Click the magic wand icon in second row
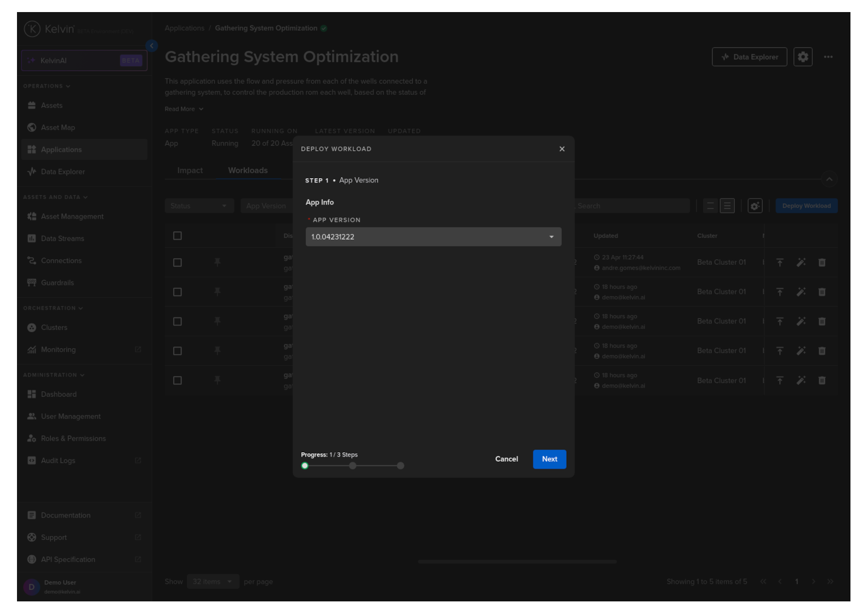 pos(801,292)
